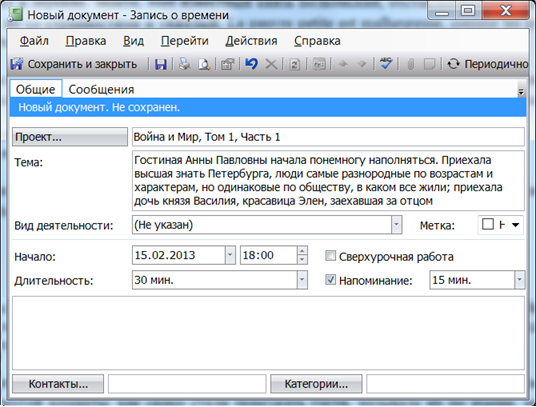
Task: Click the Проект... button
Action: (x=70, y=137)
